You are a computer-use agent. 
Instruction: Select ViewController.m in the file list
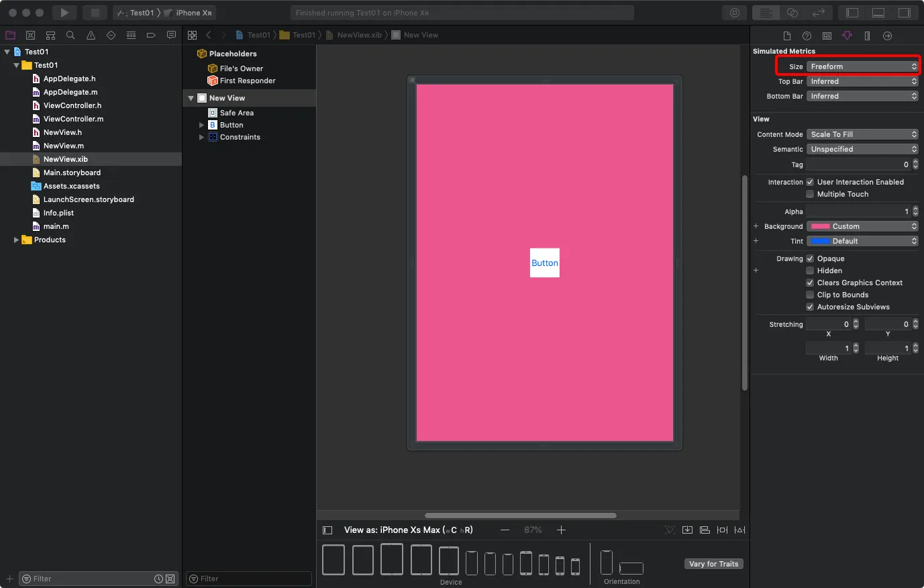point(73,119)
